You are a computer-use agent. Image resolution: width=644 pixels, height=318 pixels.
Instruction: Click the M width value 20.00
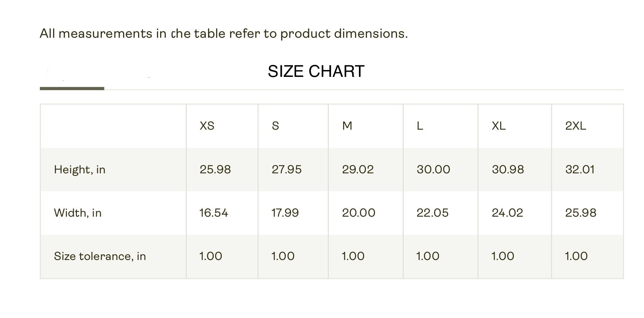(359, 213)
